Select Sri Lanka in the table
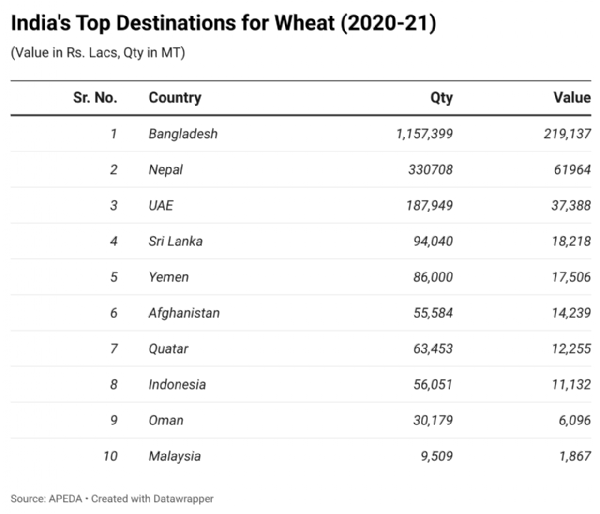 pos(174,241)
